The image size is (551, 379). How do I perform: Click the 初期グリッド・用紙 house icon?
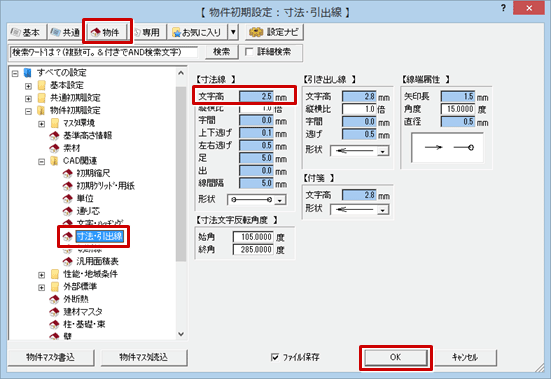67,186
